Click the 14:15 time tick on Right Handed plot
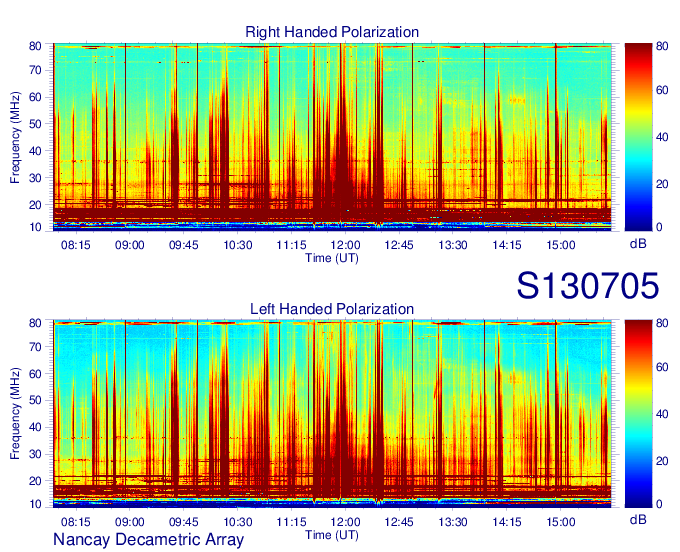This screenshot has width=680, height=552. pyautogui.click(x=507, y=245)
